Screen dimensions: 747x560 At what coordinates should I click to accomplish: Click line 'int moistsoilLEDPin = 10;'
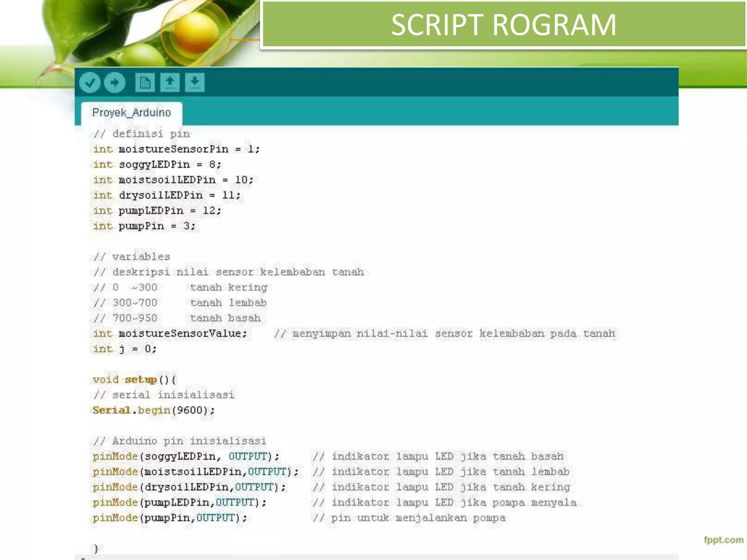click(x=173, y=180)
